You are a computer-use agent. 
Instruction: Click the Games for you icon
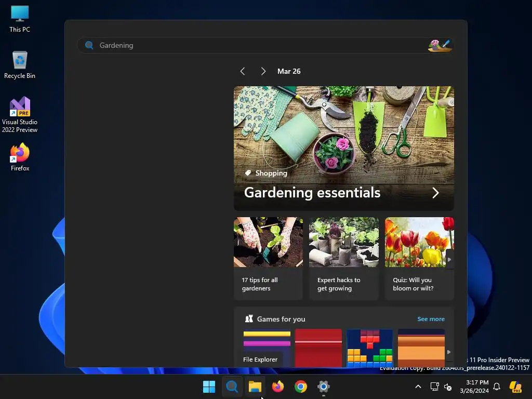pos(249,318)
